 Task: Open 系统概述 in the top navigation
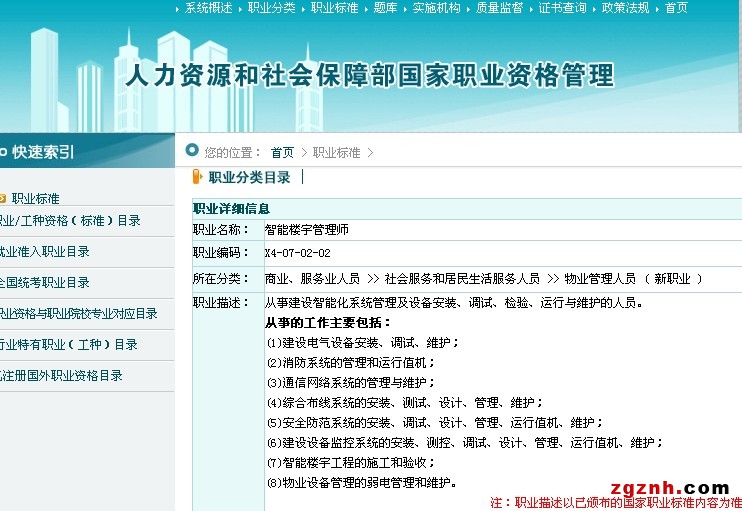(208, 8)
